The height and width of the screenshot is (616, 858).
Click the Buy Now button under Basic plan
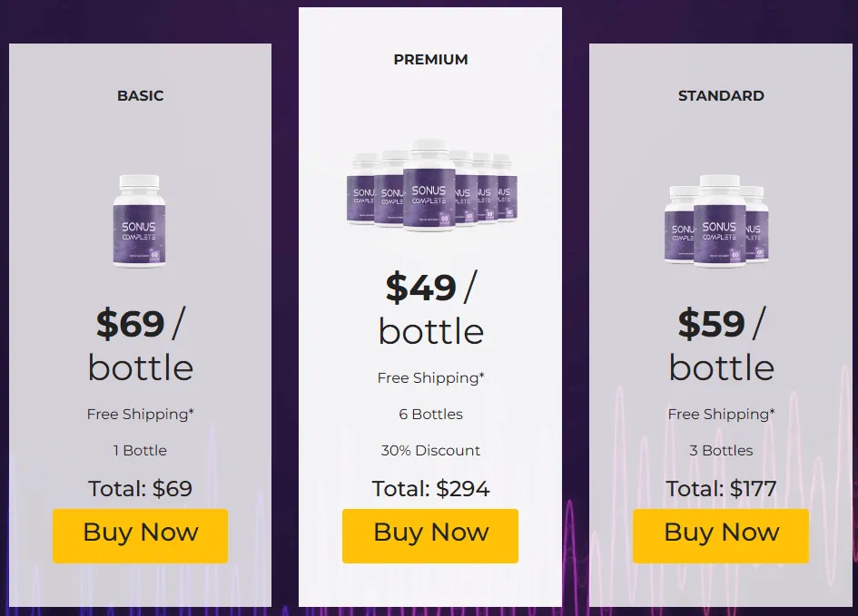pyautogui.click(x=140, y=535)
